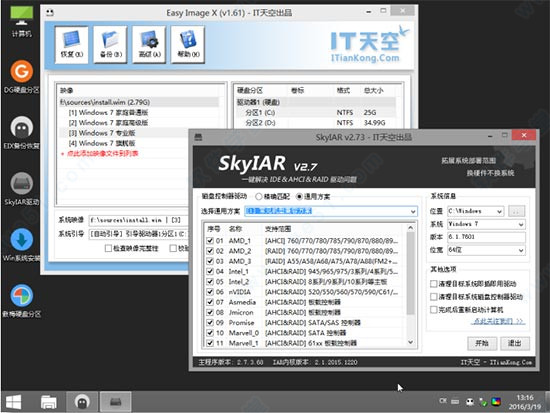Select the 通用方案 radio option
Screen dimensions: 550x413
pos(299,196)
